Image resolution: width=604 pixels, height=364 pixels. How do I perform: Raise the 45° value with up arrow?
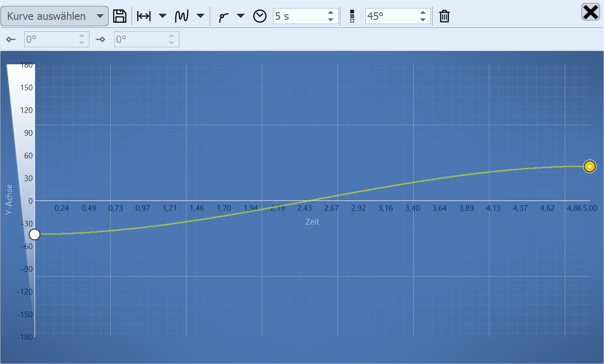click(x=423, y=13)
